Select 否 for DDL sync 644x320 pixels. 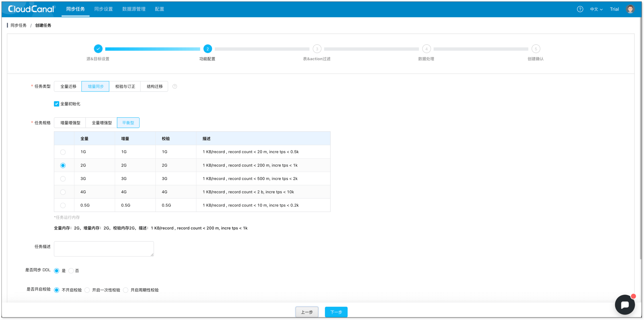pos(71,271)
